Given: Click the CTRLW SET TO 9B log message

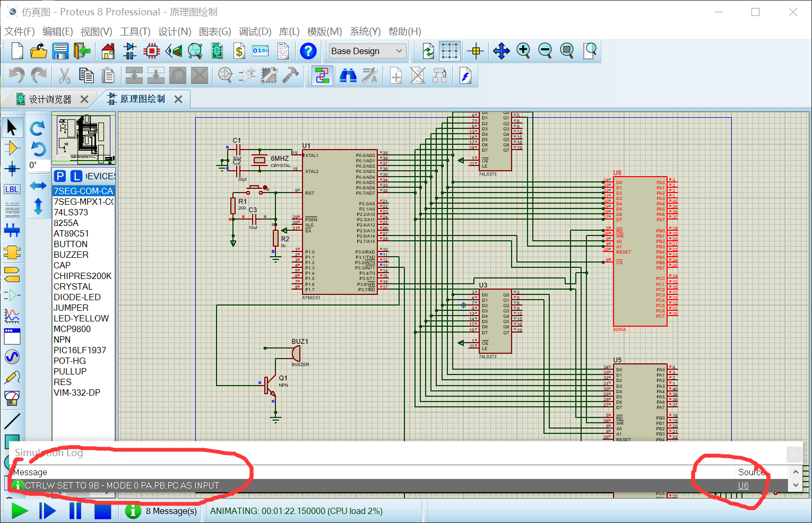Looking at the screenshot, I should point(122,485).
